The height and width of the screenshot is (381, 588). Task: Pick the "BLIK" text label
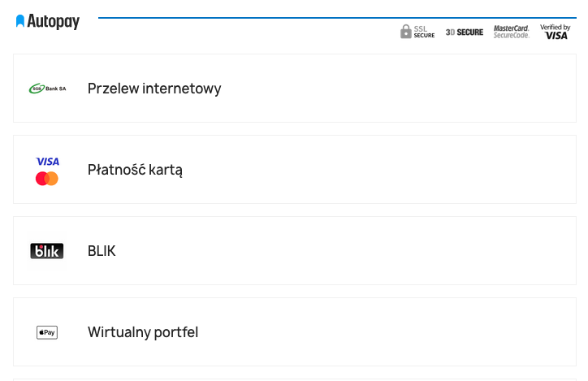tap(102, 251)
